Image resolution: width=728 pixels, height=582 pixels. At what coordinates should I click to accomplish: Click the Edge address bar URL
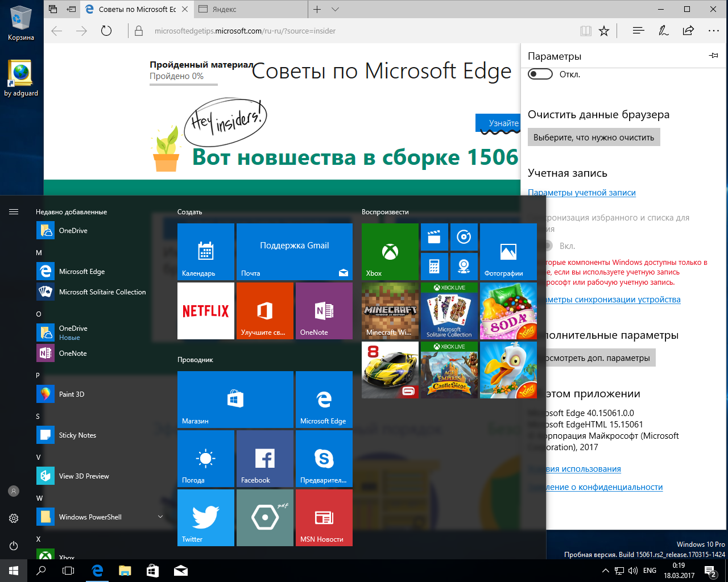245,31
